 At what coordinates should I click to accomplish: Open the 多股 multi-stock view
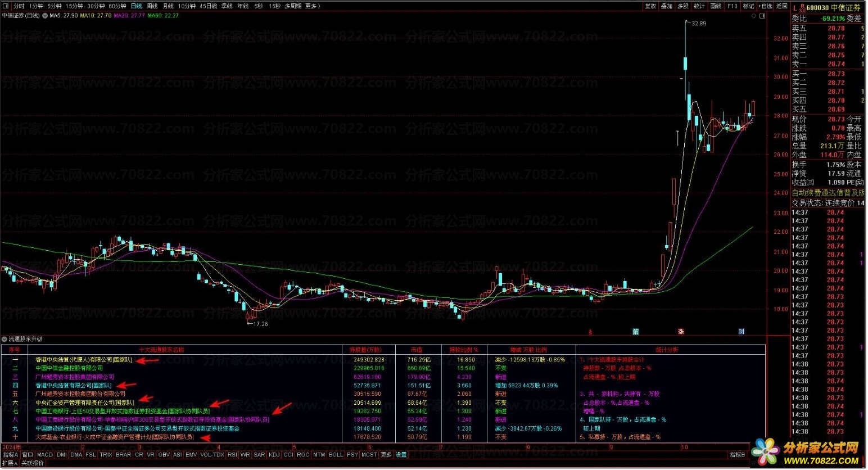pos(683,6)
